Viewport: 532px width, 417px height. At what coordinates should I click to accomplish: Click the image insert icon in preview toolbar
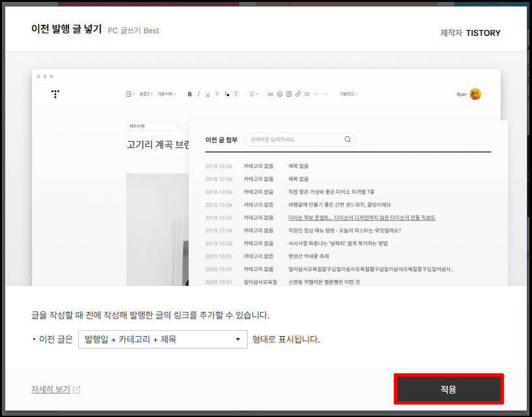[x=130, y=94]
